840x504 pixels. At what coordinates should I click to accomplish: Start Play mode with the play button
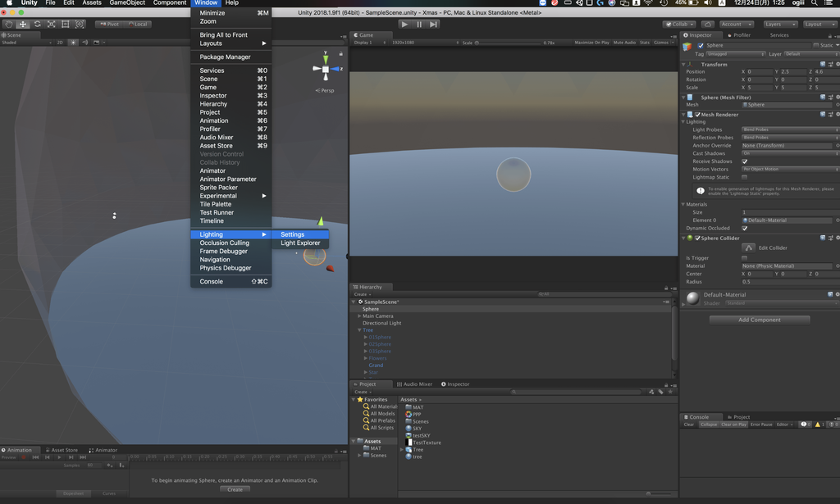[405, 24]
